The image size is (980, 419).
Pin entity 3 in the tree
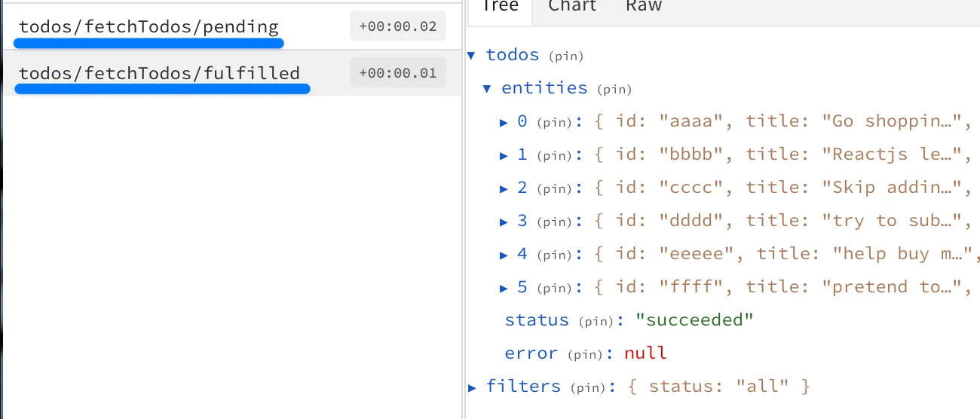(x=555, y=222)
